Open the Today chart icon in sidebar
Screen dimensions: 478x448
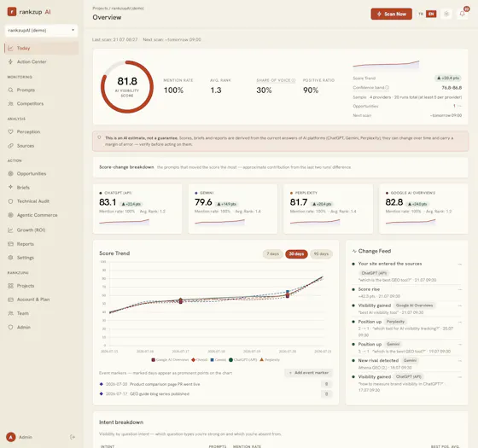(10, 48)
